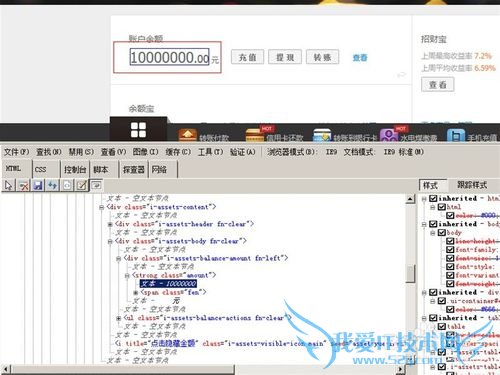Click the account balance amount 10000000.00

coord(170,57)
